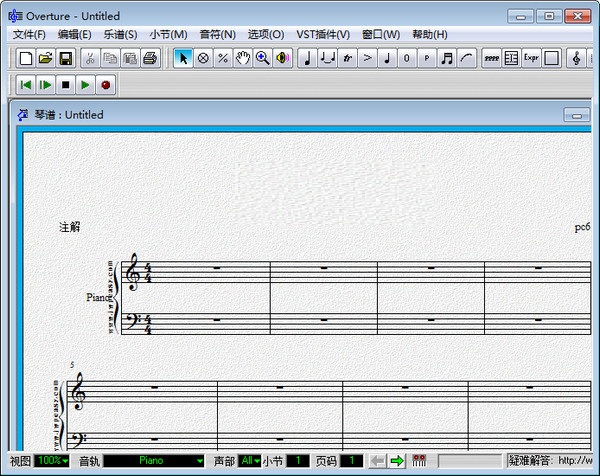Open the trill ornaments palette
Screen dimensions: 600x476
point(347,59)
